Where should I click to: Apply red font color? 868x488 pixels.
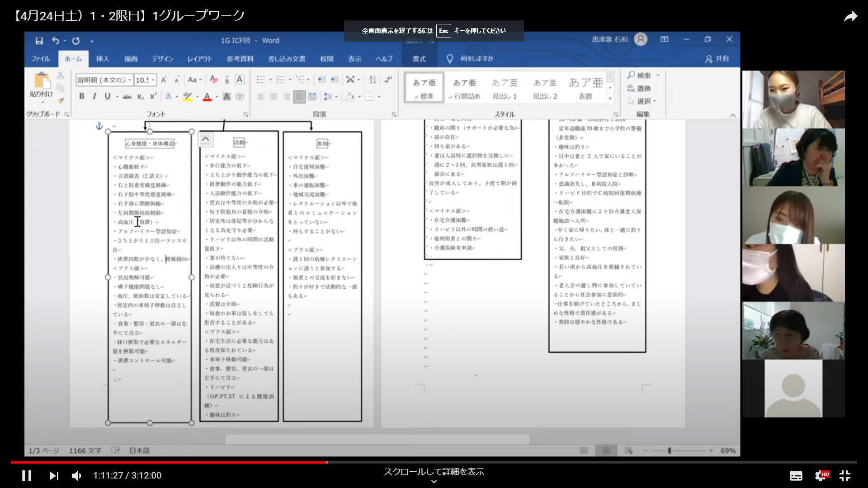[x=207, y=96]
